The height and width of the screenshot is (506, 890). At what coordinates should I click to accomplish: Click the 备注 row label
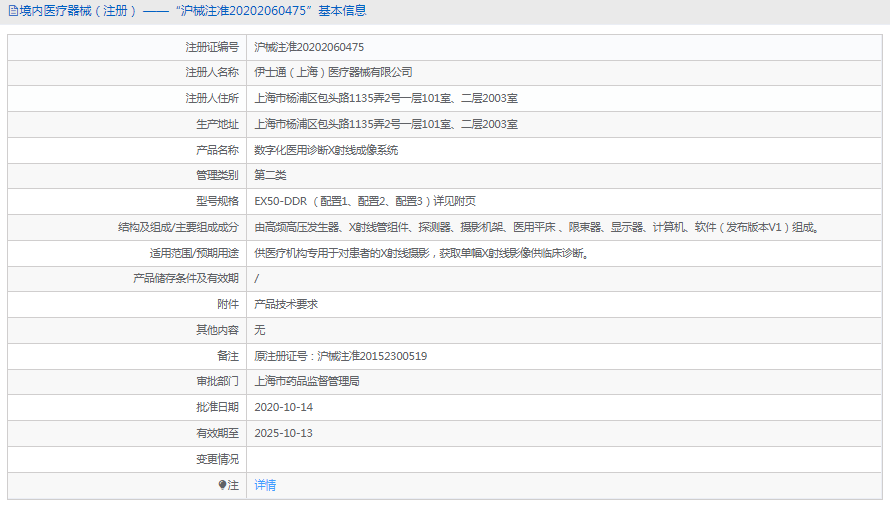tap(228, 356)
